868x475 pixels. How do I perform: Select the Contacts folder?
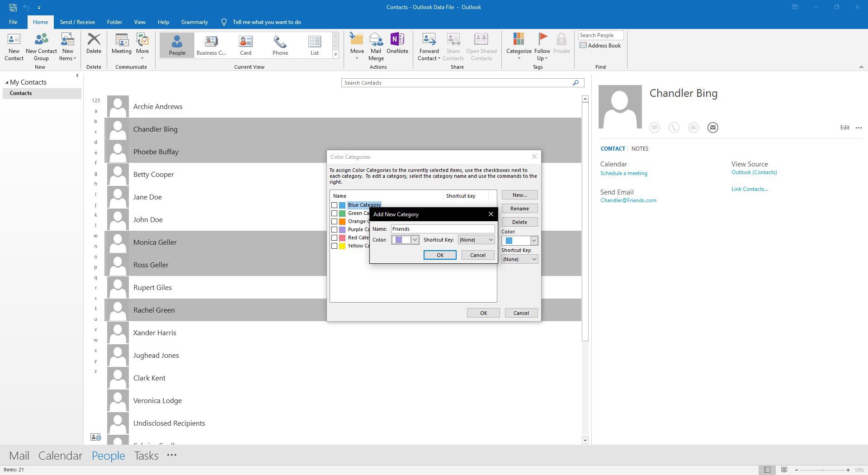(x=42, y=93)
